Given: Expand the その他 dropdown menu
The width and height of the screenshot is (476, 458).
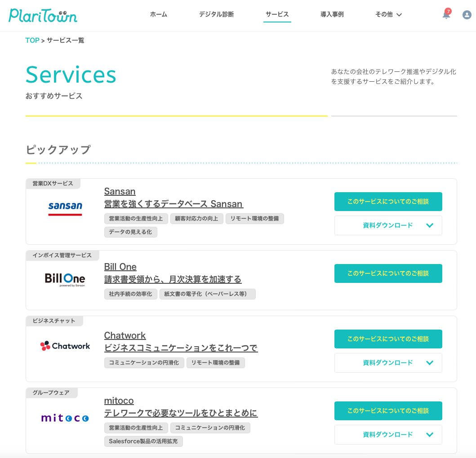Looking at the screenshot, I should pos(388,14).
